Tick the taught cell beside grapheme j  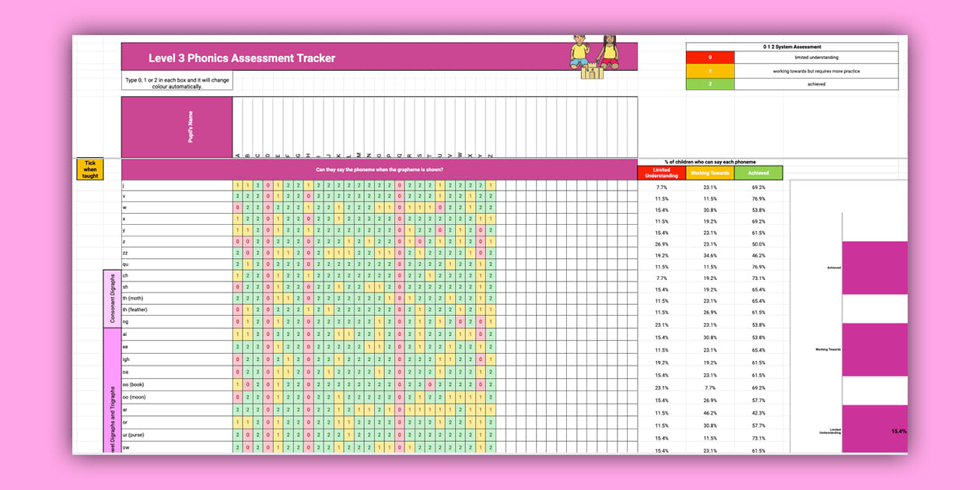89,187
